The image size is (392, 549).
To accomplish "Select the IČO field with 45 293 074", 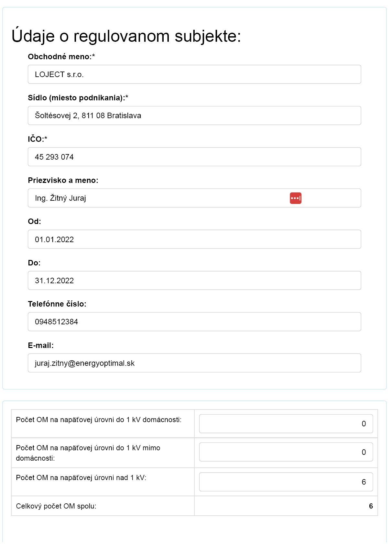I will [194, 157].
